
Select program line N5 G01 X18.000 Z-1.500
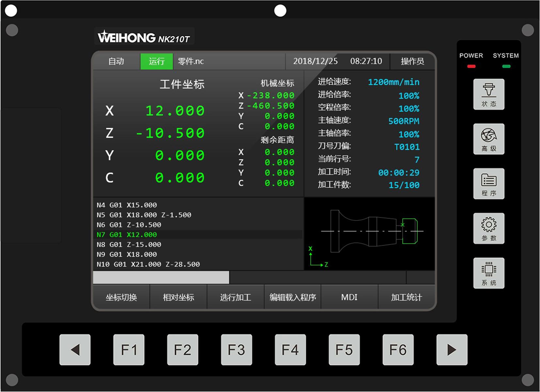[144, 215]
